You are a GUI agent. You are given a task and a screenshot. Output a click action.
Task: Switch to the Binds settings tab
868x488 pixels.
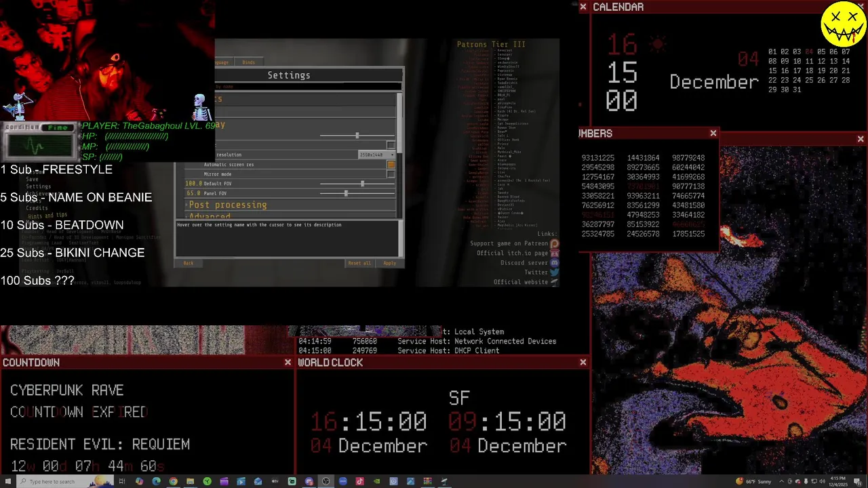pyautogui.click(x=249, y=62)
